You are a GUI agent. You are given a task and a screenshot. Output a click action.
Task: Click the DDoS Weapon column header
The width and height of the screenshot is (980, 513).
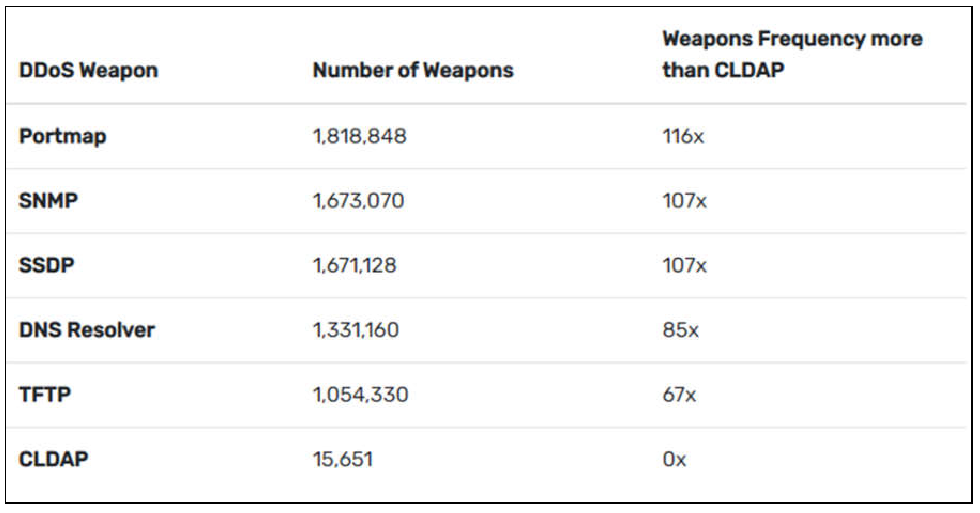pyautogui.click(x=88, y=71)
